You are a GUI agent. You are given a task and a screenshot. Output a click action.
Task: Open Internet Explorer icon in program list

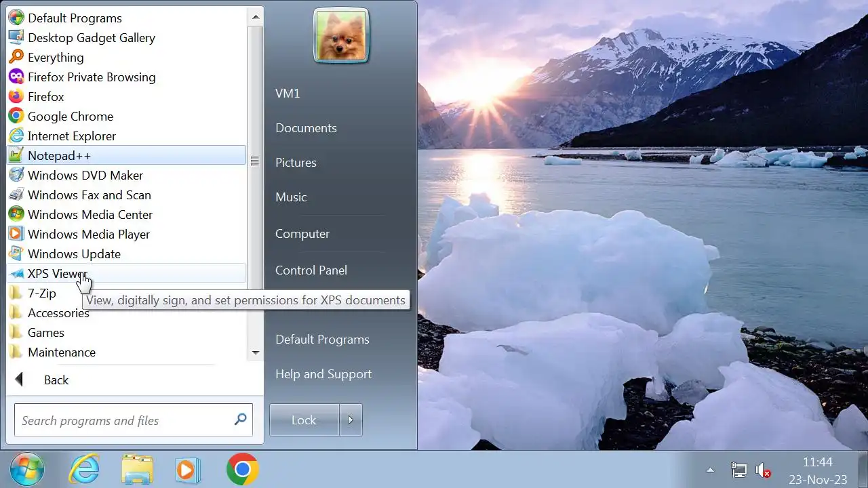tap(16, 136)
